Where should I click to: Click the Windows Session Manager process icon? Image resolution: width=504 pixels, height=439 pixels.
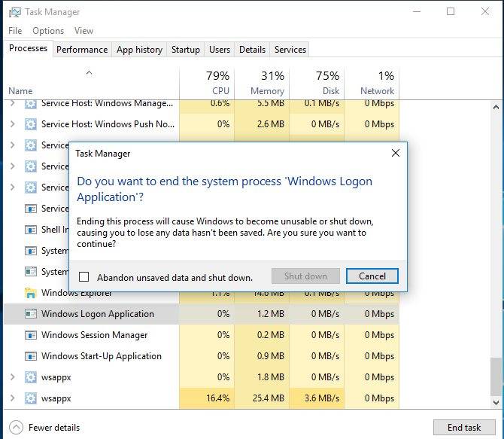tap(31, 335)
